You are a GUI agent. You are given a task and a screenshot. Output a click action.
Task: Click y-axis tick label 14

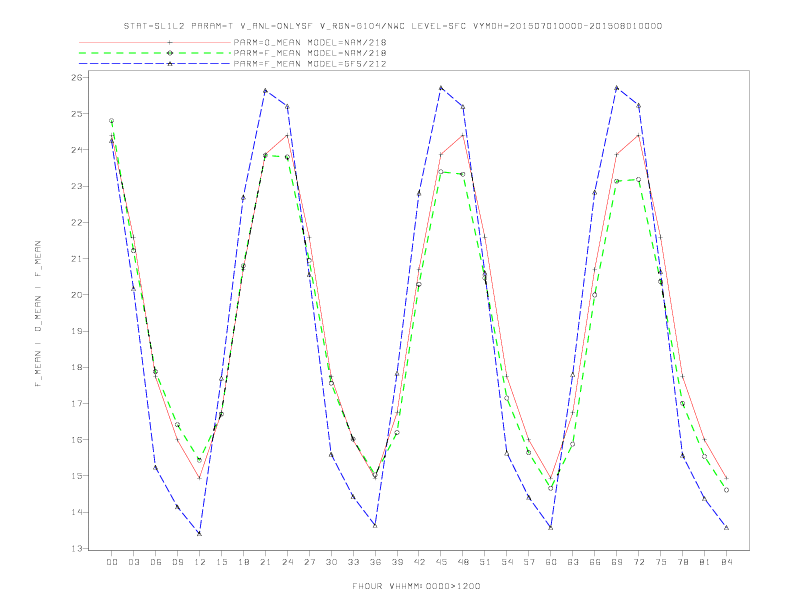(x=77, y=512)
